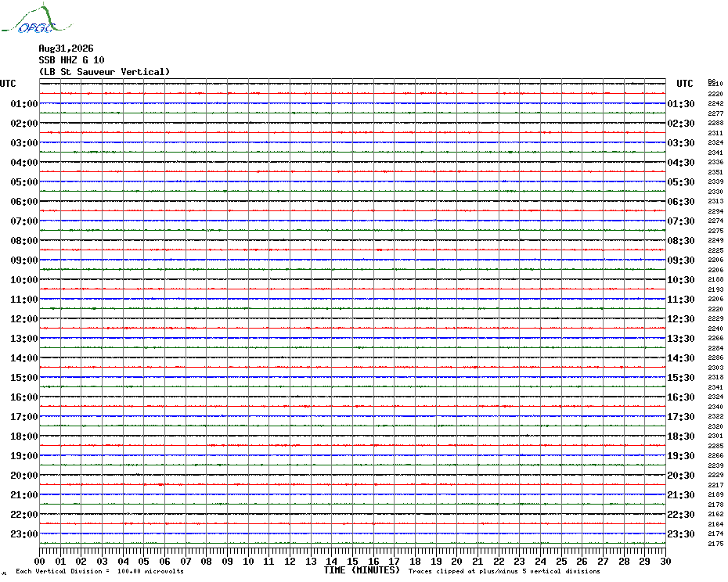Click the LB St Sauveur Vertical title
Screen dimensions: 728x582
click(104, 72)
